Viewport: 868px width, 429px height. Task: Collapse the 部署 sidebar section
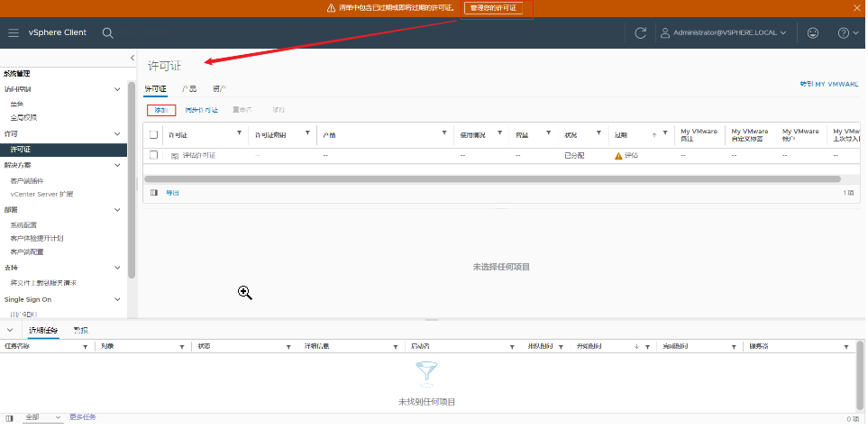(x=117, y=210)
